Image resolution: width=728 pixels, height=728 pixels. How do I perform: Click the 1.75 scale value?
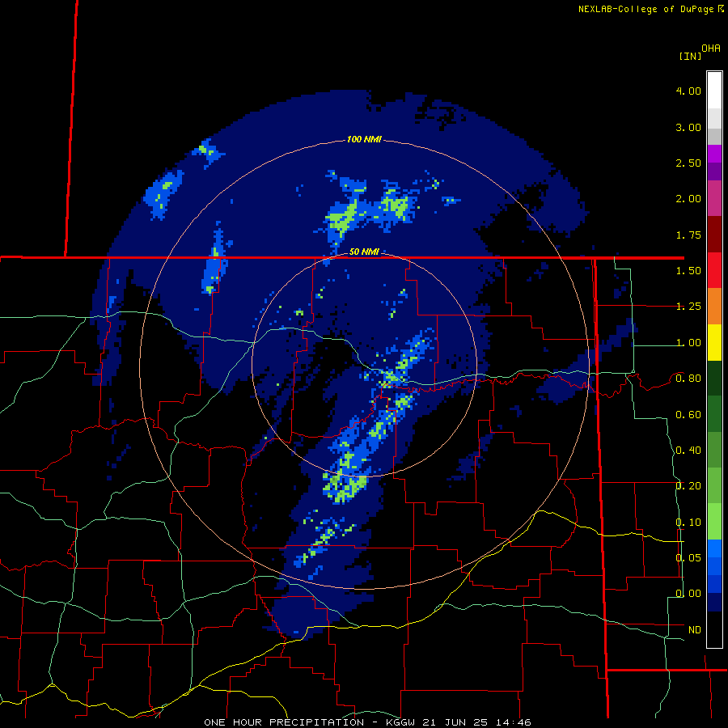688,235
